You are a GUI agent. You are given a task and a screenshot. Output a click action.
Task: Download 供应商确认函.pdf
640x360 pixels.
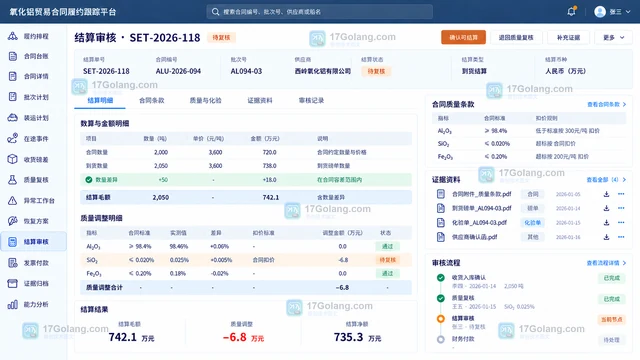[x=606, y=237]
